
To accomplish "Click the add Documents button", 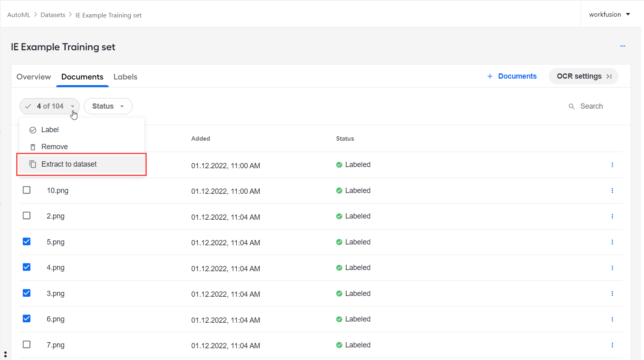I will 512,76.
